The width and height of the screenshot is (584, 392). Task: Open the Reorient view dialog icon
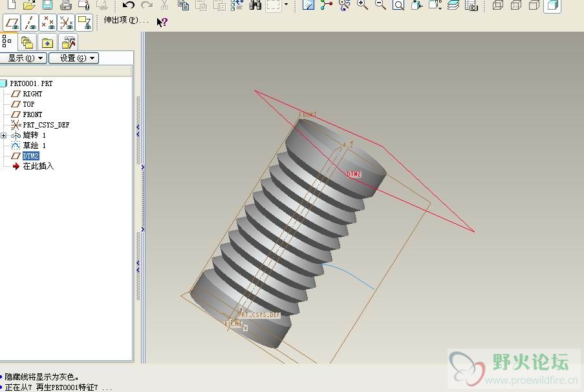pyautogui.click(x=416, y=5)
